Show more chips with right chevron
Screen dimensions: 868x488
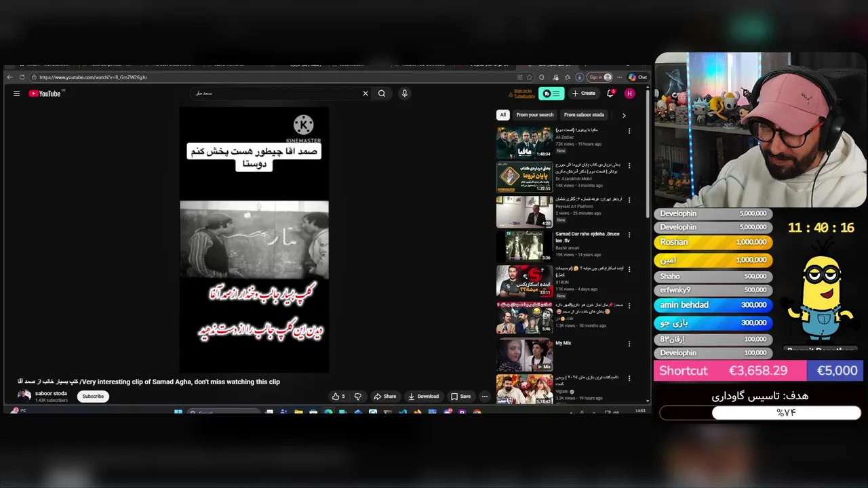624,115
